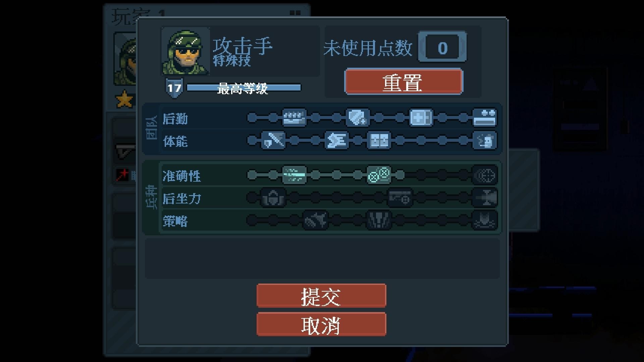This screenshot has height=362, width=644.
Task: Select the first locked skill in 策略 row
Action: click(x=315, y=221)
